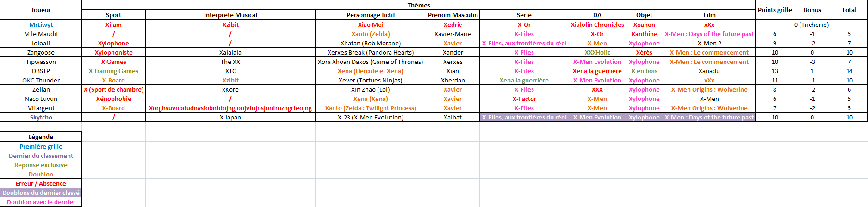The width and height of the screenshot is (868, 207).
Task: Click the Xora Xhoan Daxos cell
Action: (x=371, y=62)
